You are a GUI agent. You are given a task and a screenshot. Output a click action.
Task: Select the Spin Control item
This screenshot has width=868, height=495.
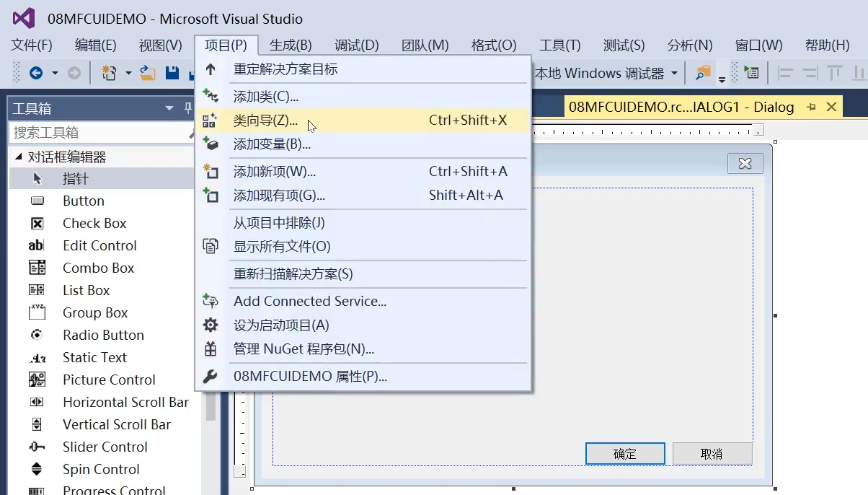(x=102, y=469)
